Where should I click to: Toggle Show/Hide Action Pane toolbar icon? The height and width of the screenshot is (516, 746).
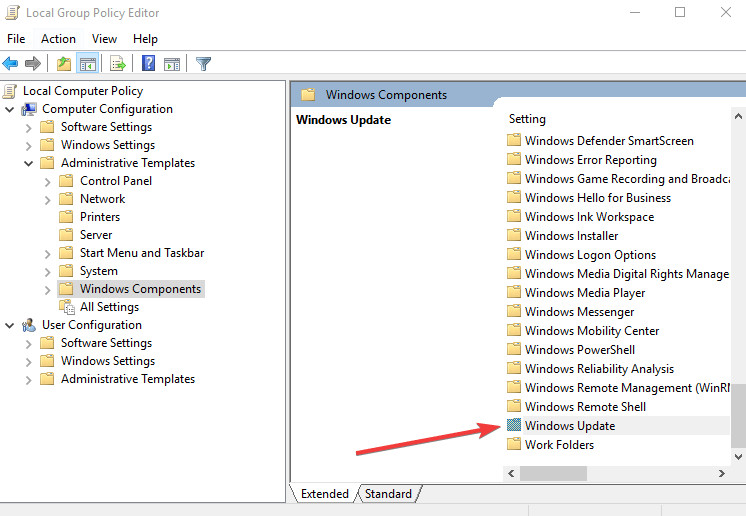pos(172,63)
